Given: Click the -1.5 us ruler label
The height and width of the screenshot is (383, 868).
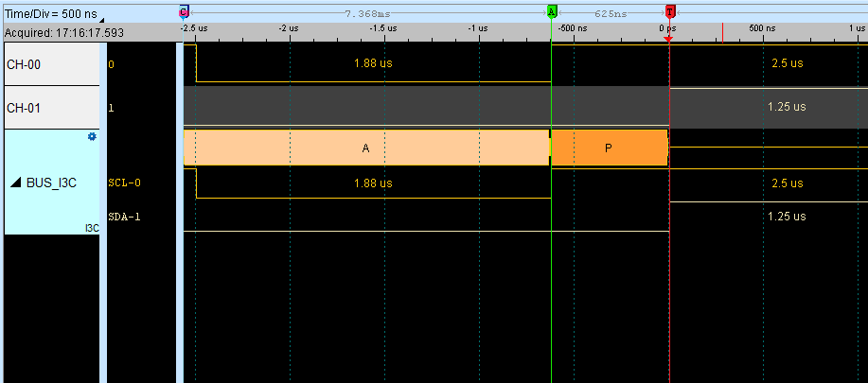Looking at the screenshot, I should (x=383, y=28).
